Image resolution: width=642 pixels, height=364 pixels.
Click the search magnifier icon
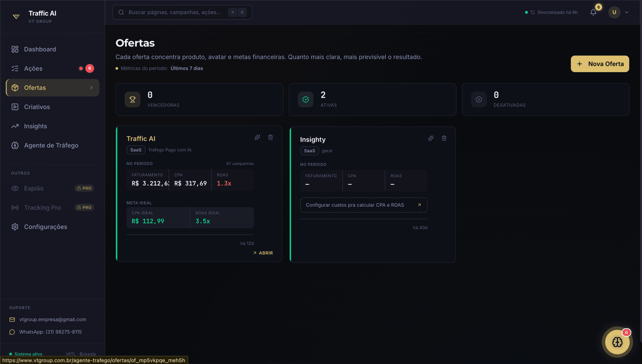coord(121,12)
